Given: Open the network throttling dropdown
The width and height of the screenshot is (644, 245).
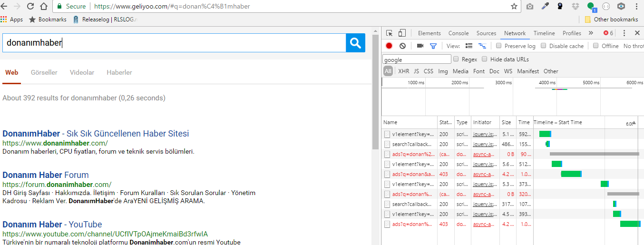Looking at the screenshot, I should point(634,46).
